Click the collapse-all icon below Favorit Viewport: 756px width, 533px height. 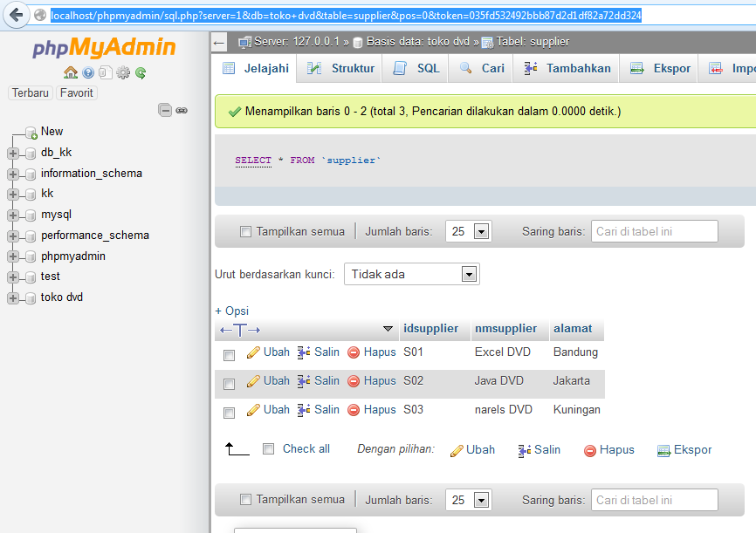pos(165,111)
